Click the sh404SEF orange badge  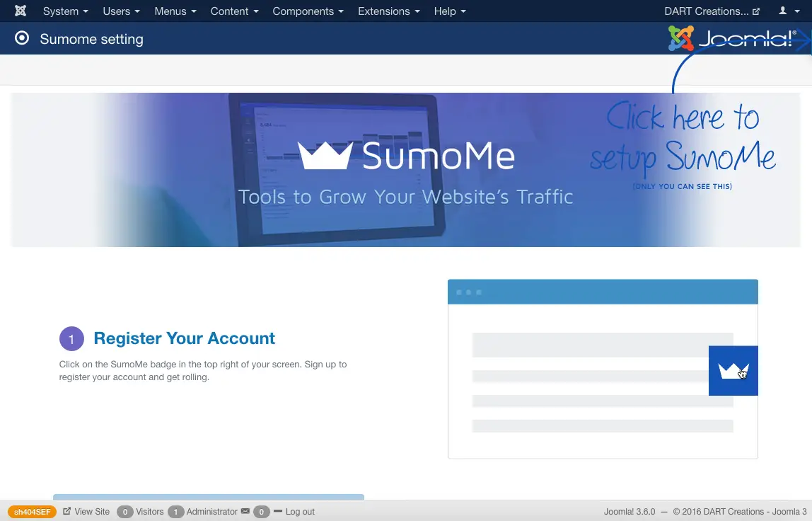pyautogui.click(x=32, y=512)
